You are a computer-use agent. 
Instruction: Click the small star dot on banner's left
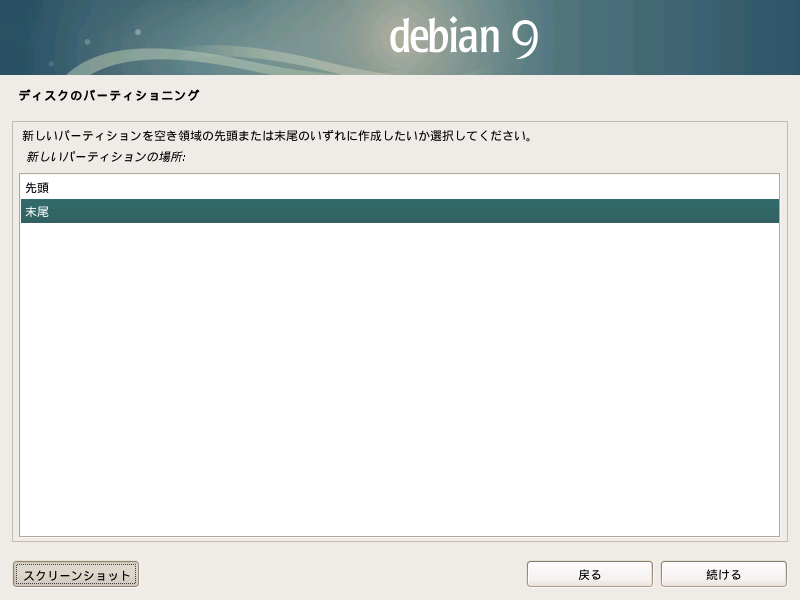coord(87,42)
